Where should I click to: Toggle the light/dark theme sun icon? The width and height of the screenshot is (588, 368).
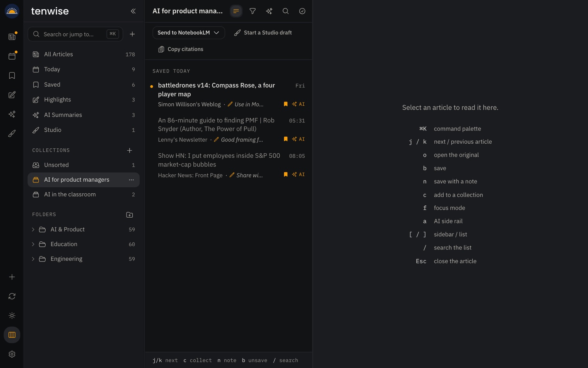[12, 316]
